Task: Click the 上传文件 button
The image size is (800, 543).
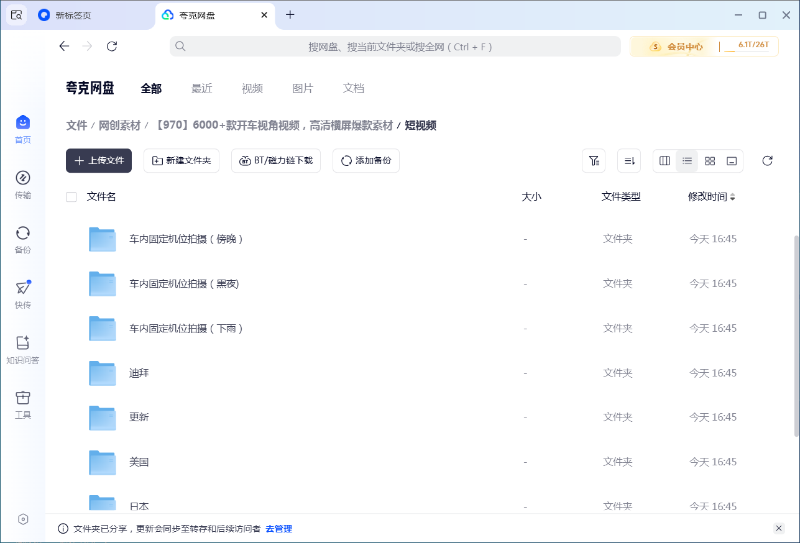Action: point(99,161)
